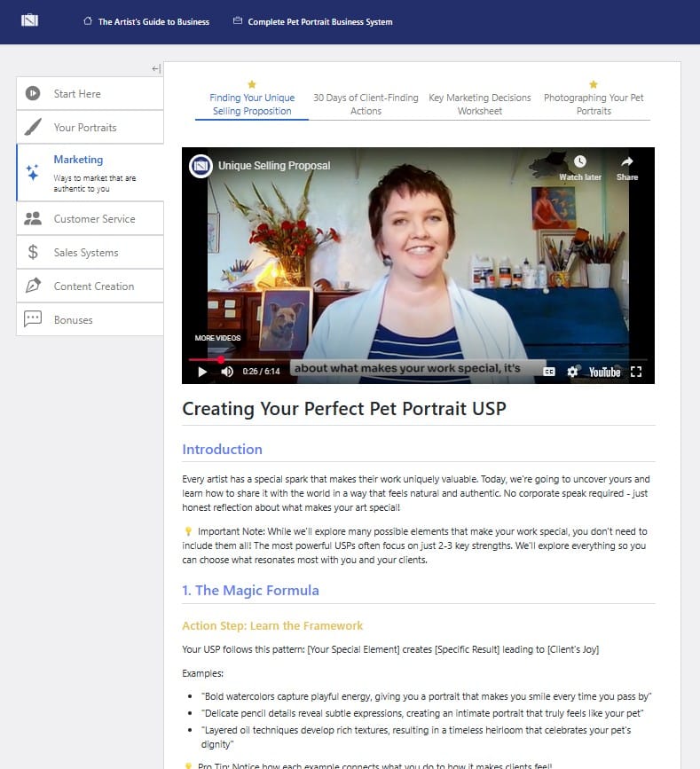Switch to 30 Days of Client-Finding Actions tab
700x769 pixels.
[x=366, y=104]
